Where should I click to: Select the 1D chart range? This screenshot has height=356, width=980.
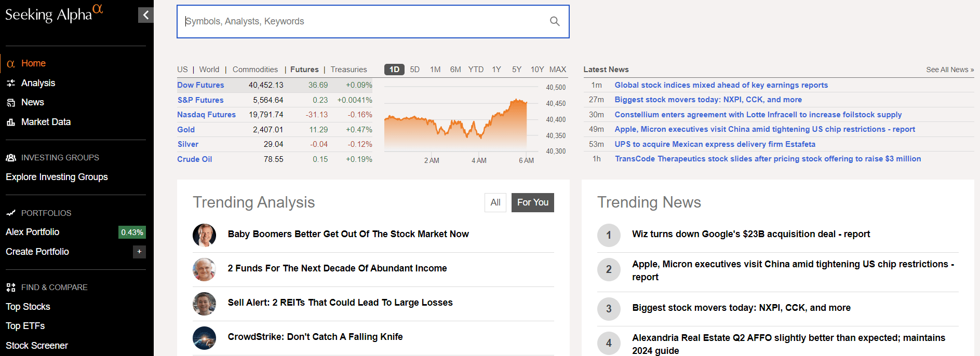pyautogui.click(x=394, y=70)
